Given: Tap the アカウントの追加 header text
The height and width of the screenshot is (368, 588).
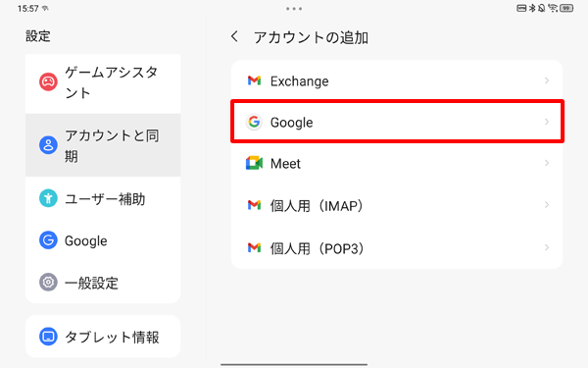Looking at the screenshot, I should coord(311,37).
